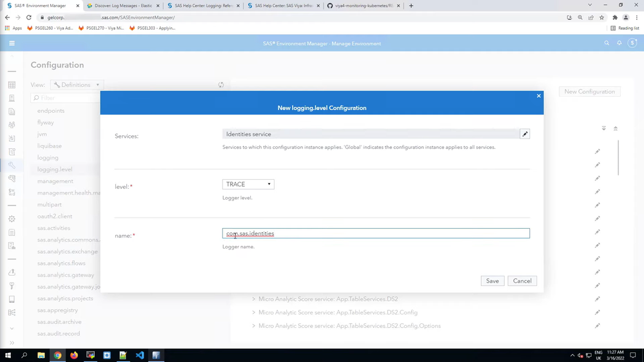Click the Filter definitions field
Screen dimensions: 644x362
tap(66, 98)
